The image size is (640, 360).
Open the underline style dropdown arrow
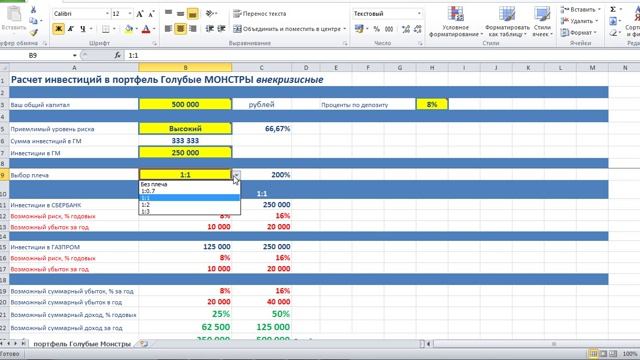click(x=91, y=29)
